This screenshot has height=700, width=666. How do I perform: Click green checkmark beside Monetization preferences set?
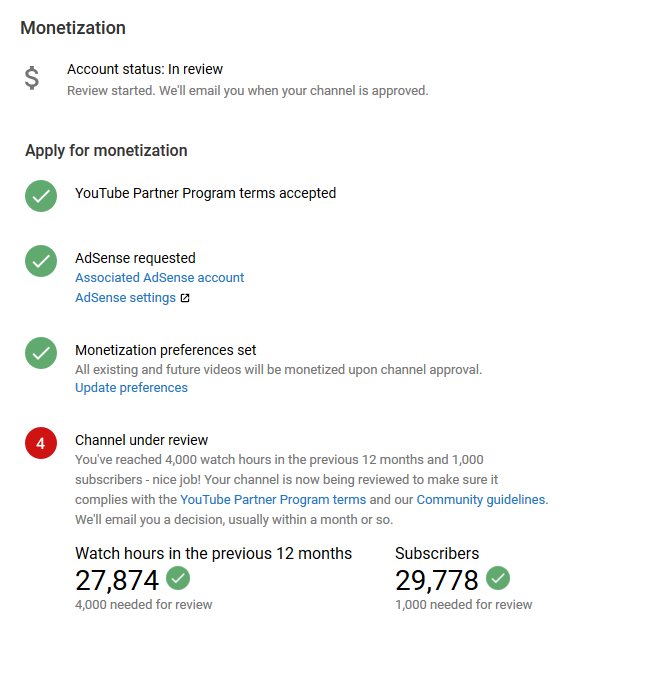point(41,353)
